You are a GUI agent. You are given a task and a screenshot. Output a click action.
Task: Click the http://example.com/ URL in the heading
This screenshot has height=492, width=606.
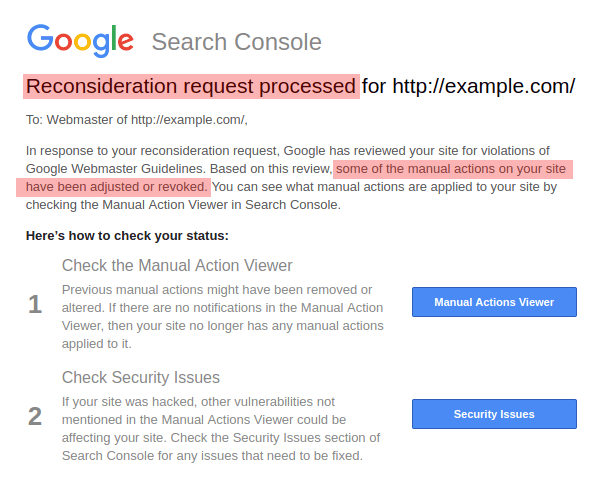click(483, 86)
